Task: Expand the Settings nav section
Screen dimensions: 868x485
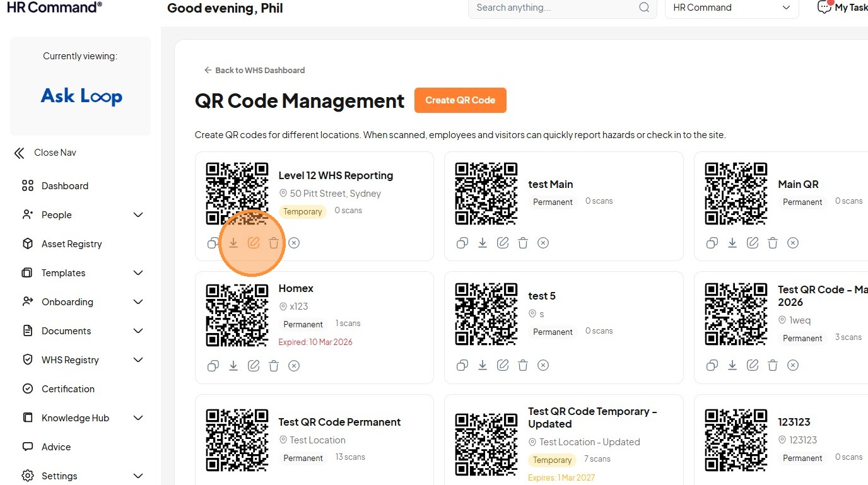Action: pos(138,476)
